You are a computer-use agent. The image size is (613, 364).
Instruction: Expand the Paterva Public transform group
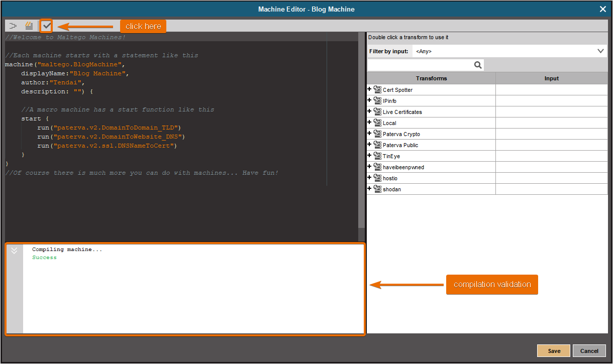coord(370,145)
